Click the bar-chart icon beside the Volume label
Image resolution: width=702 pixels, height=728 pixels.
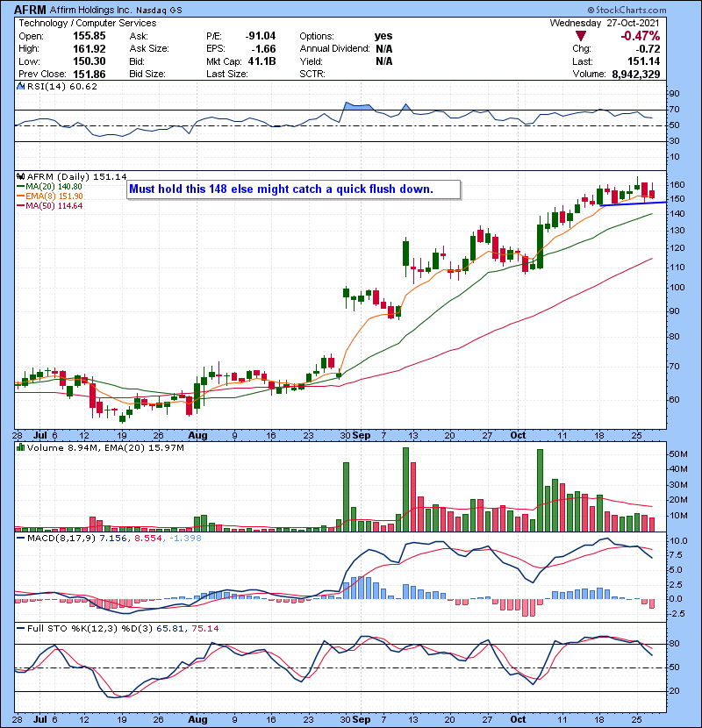(20, 447)
